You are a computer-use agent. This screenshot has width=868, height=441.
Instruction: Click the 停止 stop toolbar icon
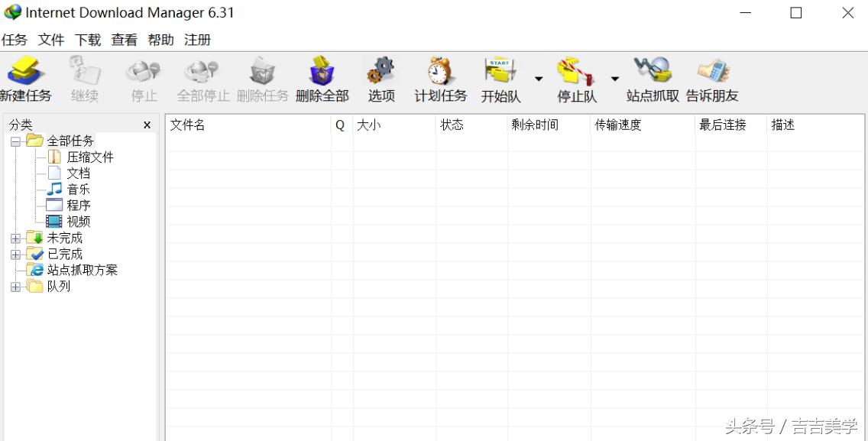pyautogui.click(x=144, y=72)
